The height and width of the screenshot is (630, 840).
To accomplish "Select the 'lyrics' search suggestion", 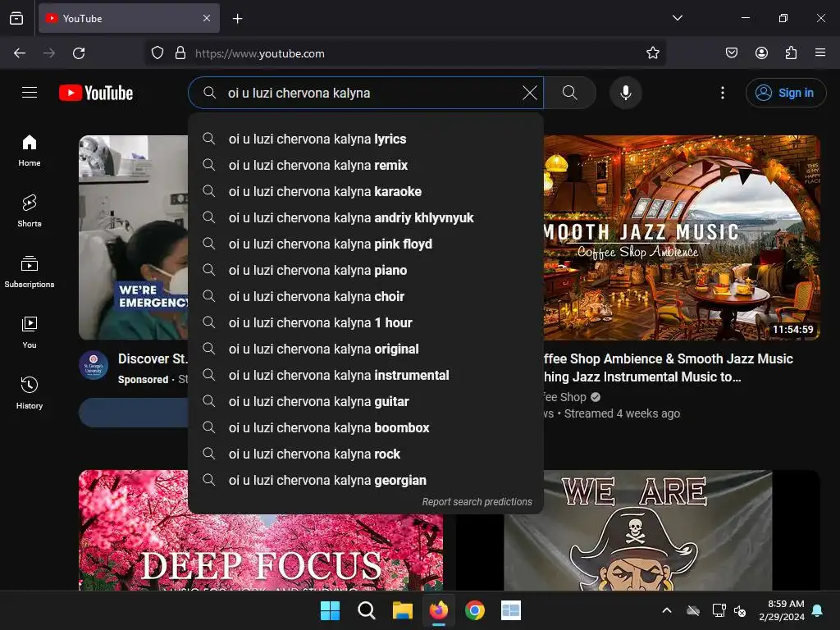I will pos(366,139).
